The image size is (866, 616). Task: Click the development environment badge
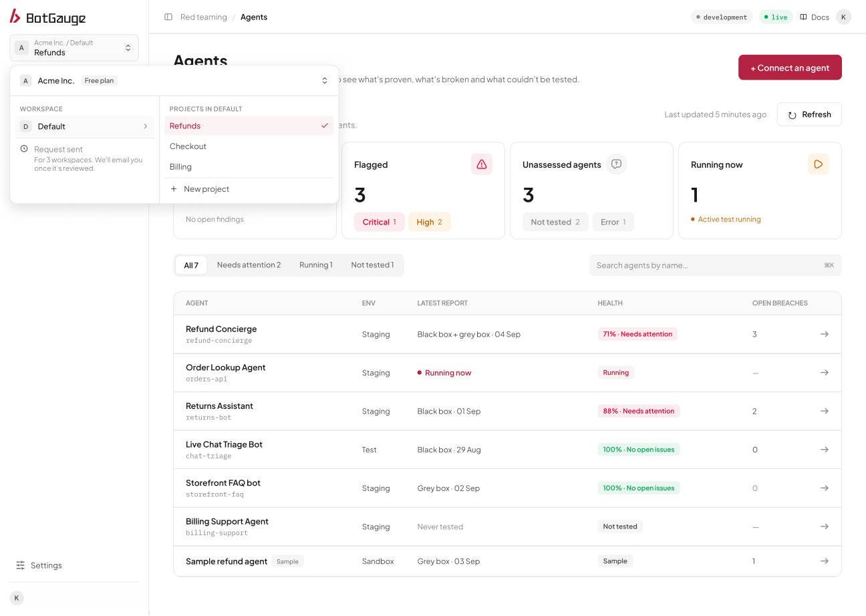point(722,17)
